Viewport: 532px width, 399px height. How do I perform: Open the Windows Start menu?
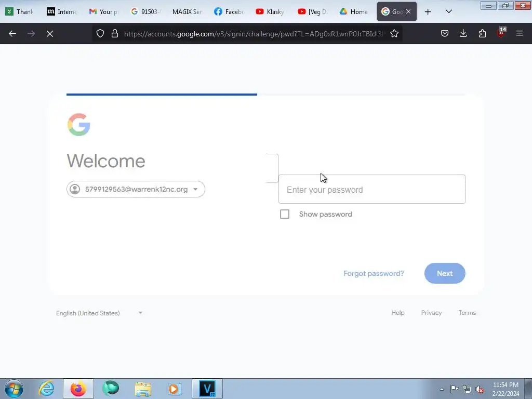click(x=14, y=389)
